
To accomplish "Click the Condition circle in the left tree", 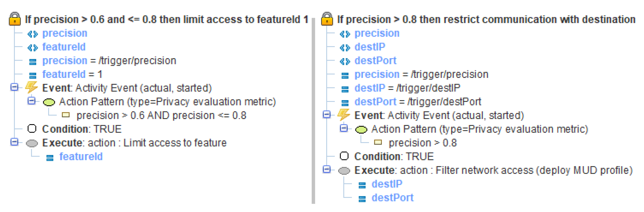I will click(32, 129).
